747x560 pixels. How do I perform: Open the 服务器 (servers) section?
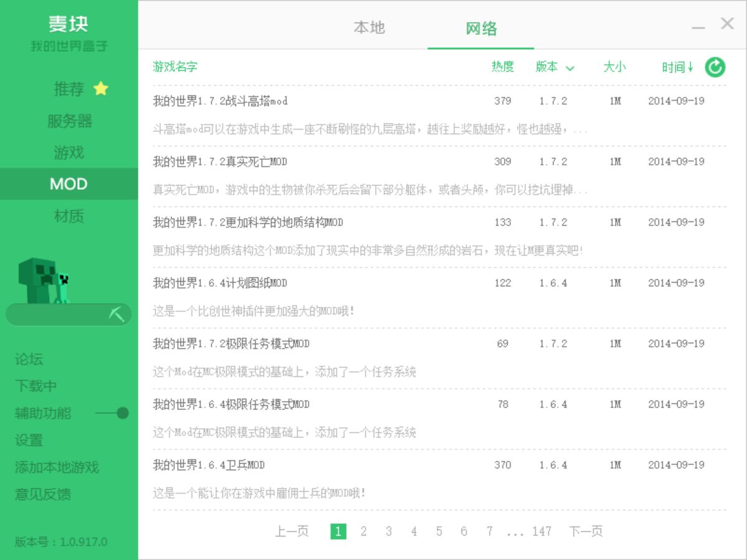(x=68, y=121)
